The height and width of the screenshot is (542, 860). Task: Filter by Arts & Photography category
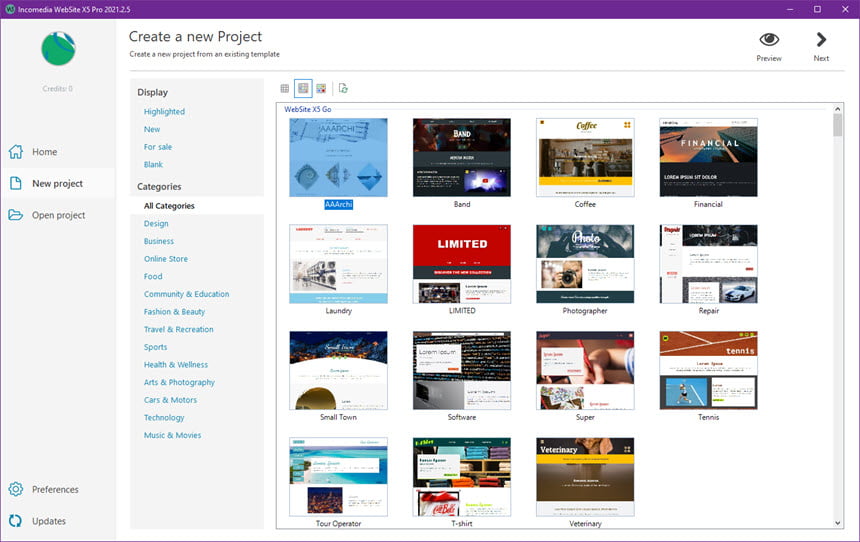179,382
